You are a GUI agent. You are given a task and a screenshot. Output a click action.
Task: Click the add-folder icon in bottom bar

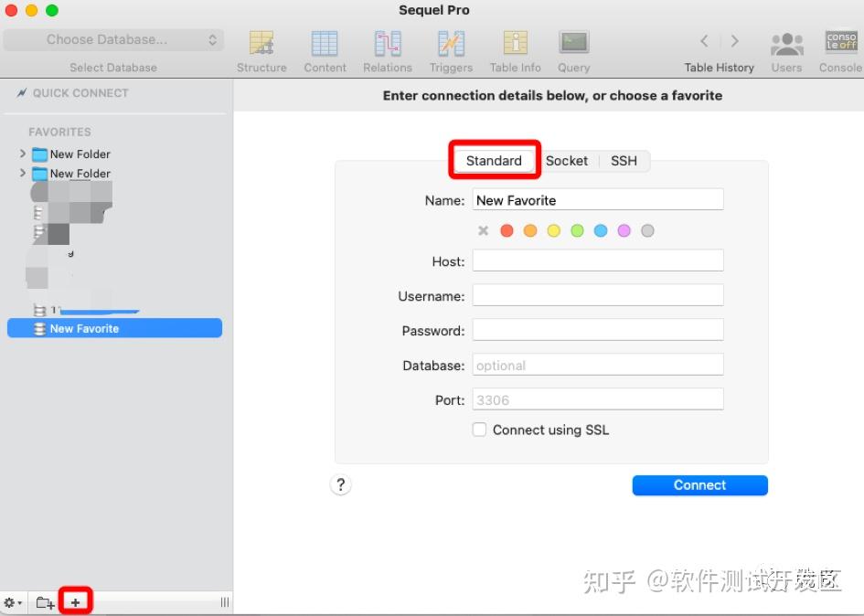(44, 601)
